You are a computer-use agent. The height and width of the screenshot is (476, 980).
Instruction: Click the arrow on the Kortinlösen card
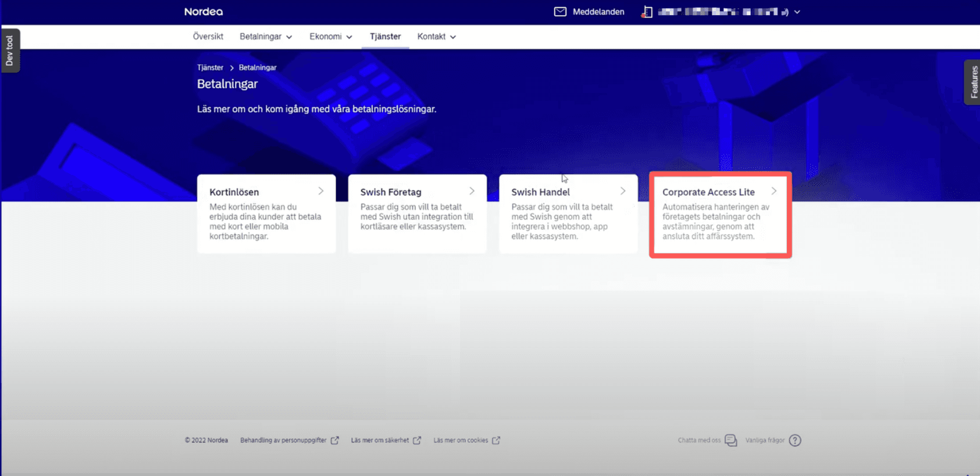[320, 191]
